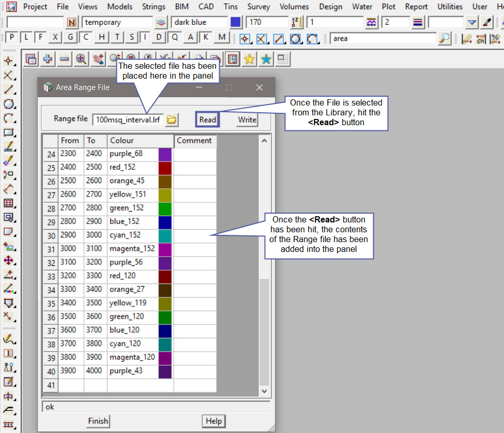Toggle the P snap letter button

click(x=11, y=38)
